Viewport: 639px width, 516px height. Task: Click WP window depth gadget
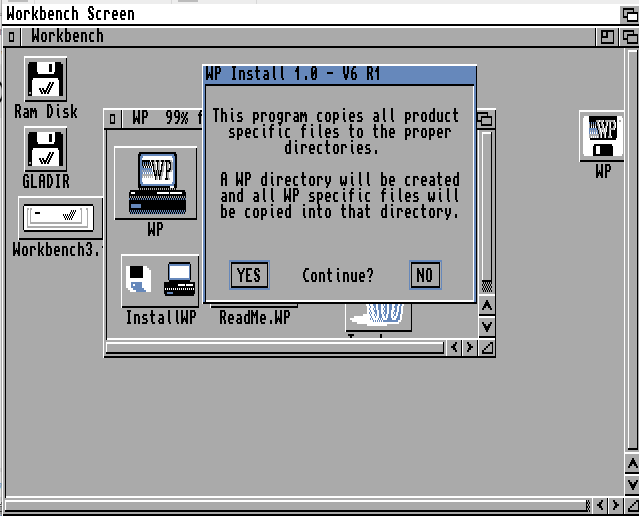tap(485, 119)
